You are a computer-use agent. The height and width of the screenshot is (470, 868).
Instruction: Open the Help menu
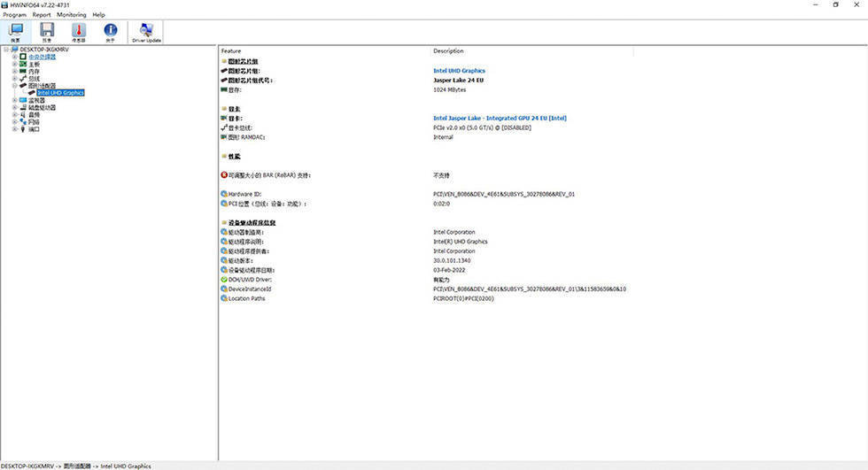coord(98,14)
